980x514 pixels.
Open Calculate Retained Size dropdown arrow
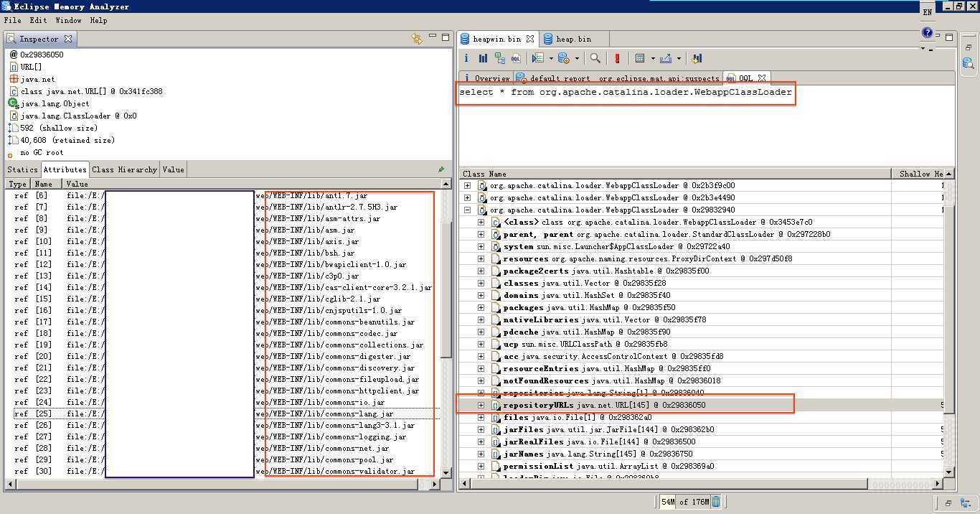(x=653, y=58)
